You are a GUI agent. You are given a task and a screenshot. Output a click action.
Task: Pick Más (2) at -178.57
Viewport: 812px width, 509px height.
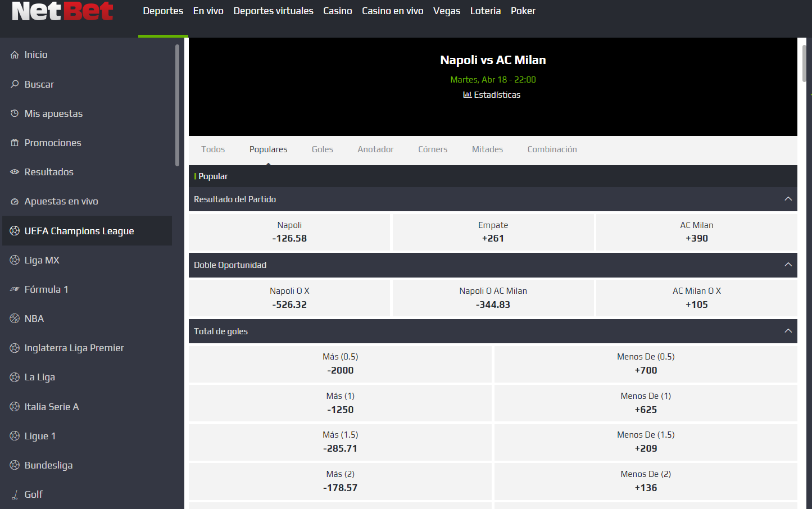(x=340, y=481)
